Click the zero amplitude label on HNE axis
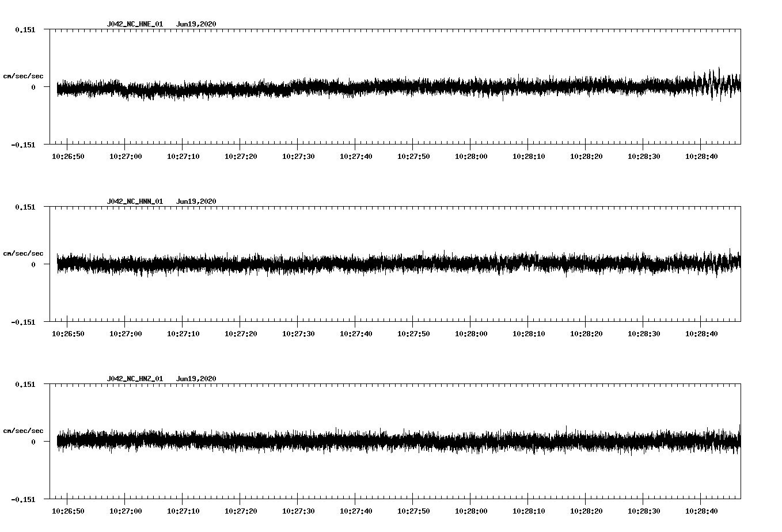Screen dimensions: 782x532 click(x=33, y=87)
